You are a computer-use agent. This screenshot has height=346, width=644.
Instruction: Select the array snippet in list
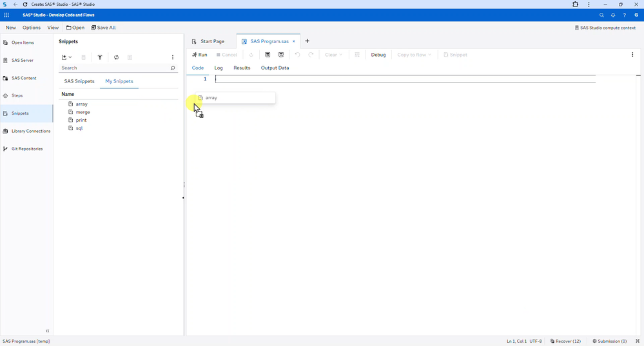click(x=82, y=104)
